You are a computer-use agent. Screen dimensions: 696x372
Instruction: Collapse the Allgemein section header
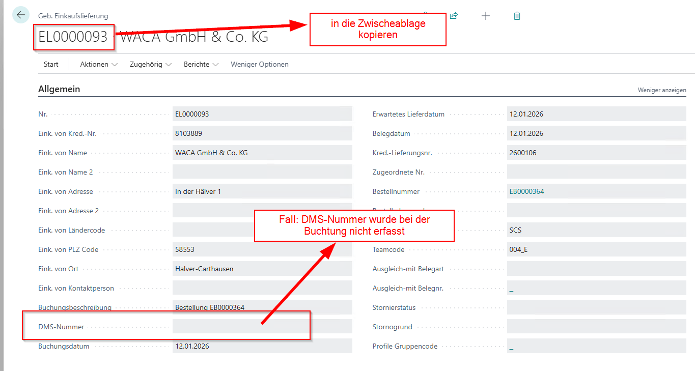[x=59, y=89]
